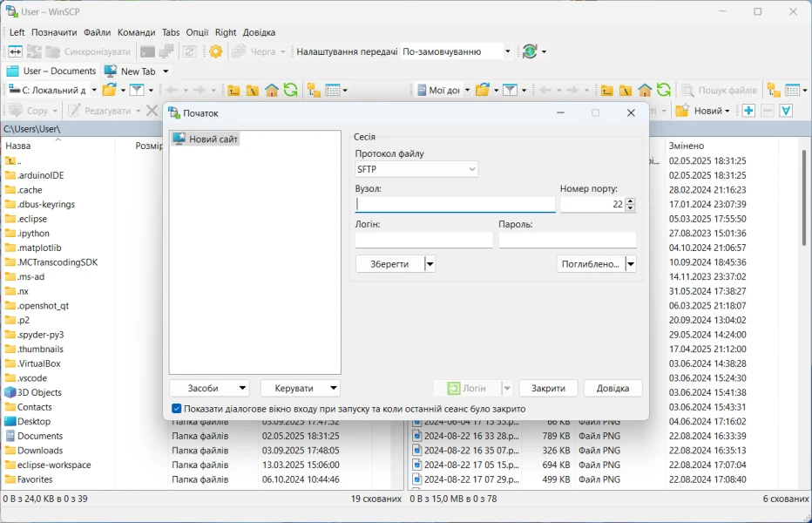Click the left panel view style icon

(333, 90)
